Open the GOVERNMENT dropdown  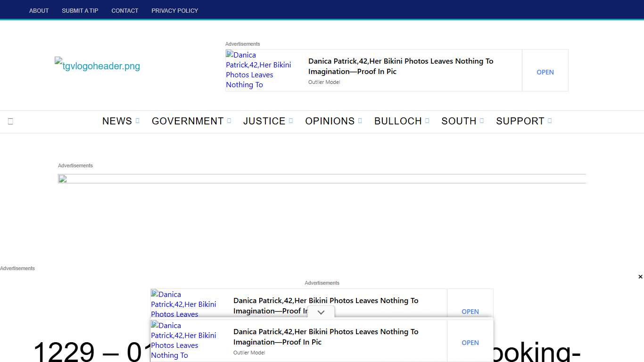click(230, 121)
